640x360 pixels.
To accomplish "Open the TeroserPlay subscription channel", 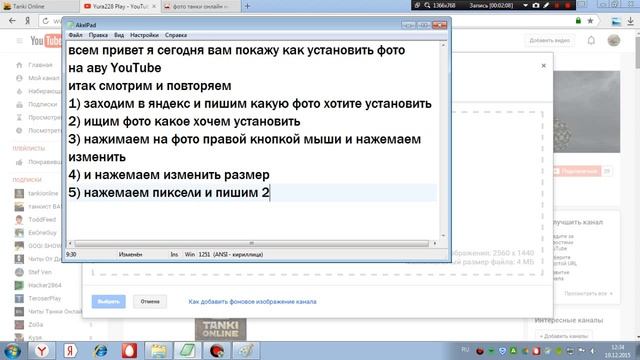I will pyautogui.click(x=44, y=298).
